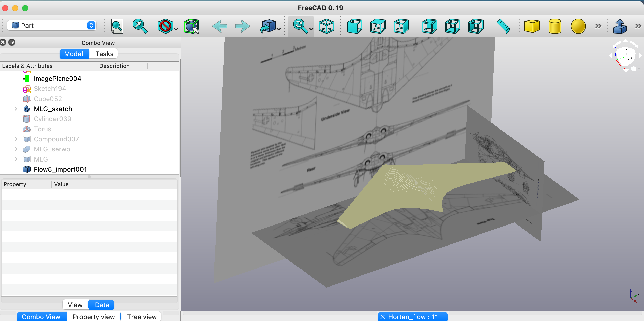Switch property panel to View mode

pos(75,305)
